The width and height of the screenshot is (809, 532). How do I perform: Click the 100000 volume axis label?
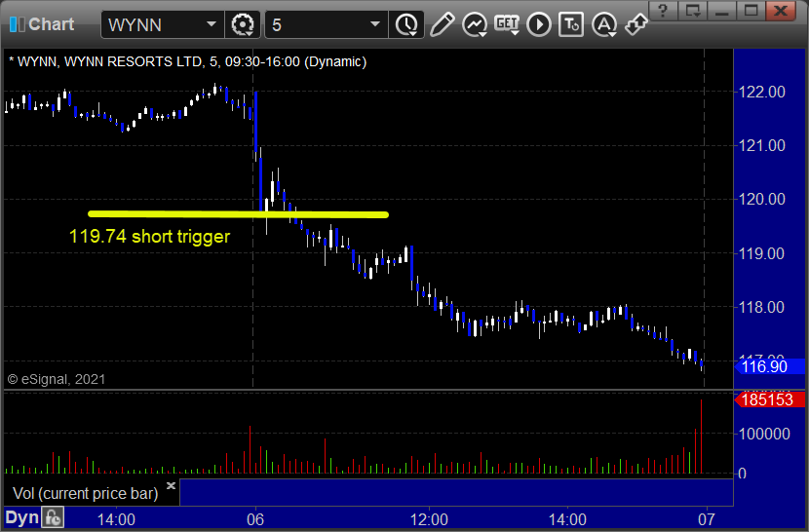click(x=764, y=434)
